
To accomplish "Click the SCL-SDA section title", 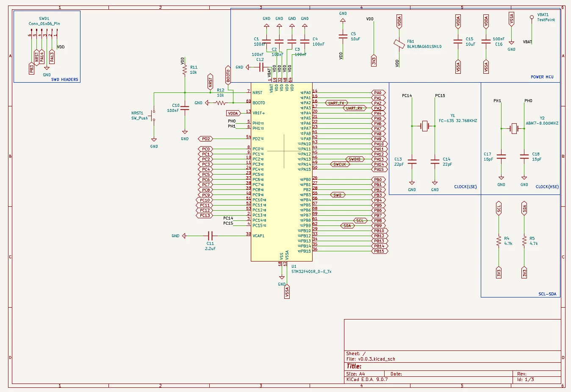I will point(547,294).
